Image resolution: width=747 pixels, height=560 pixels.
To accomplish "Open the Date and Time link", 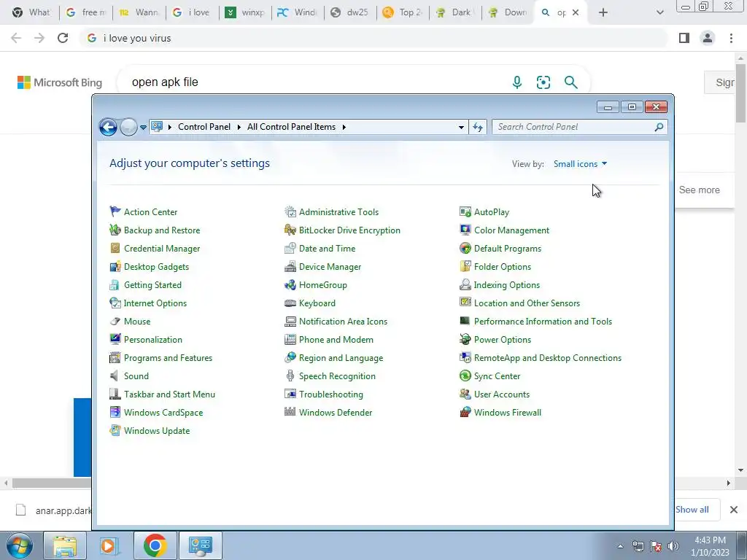I will click(x=328, y=249).
